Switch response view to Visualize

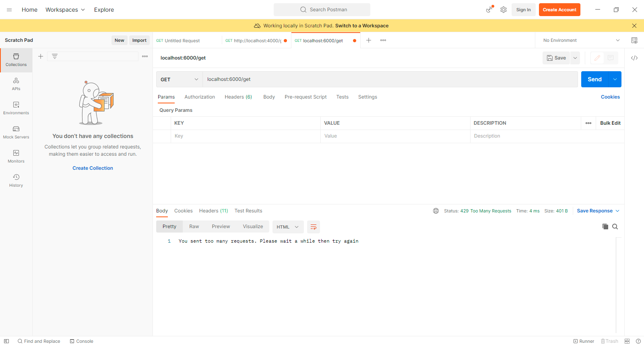click(x=253, y=227)
